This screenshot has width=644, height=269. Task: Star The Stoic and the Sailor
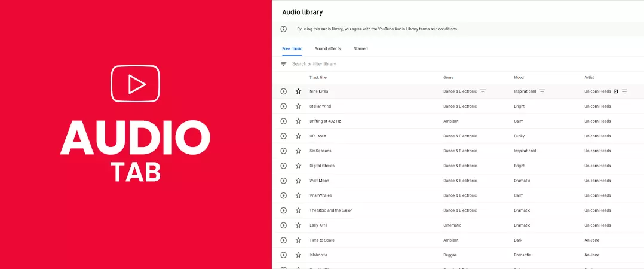pyautogui.click(x=298, y=210)
